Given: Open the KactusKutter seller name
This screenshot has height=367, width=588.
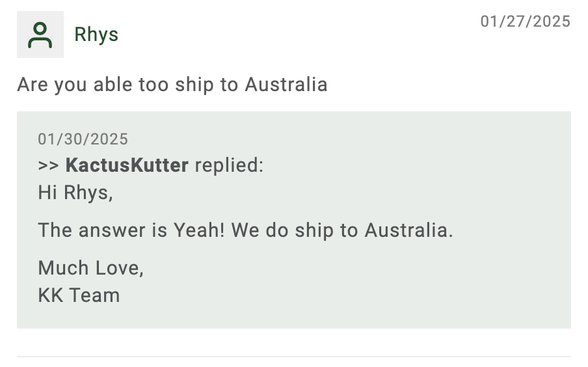Looking at the screenshot, I should [x=127, y=165].
